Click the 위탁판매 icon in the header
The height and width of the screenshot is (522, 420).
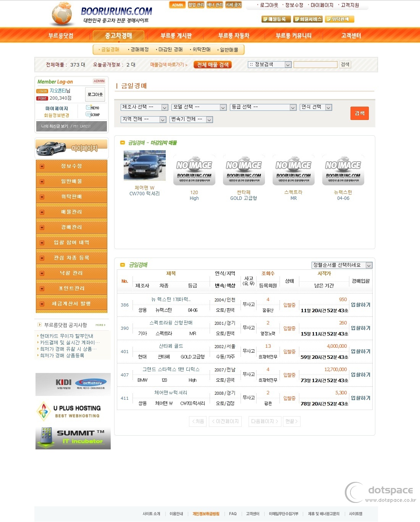tap(339, 19)
